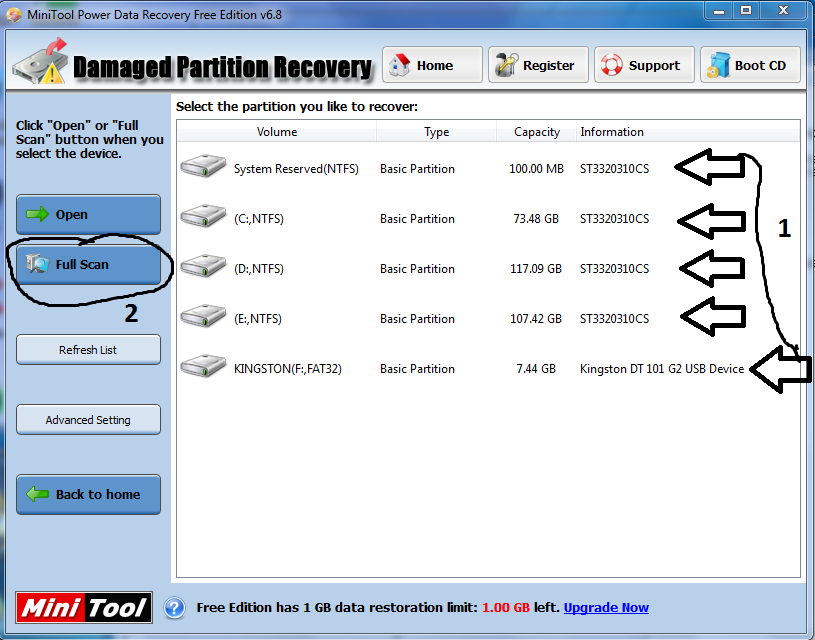This screenshot has height=640, width=815.
Task: Launch Boot CD using its disc icon
Action: pos(718,64)
